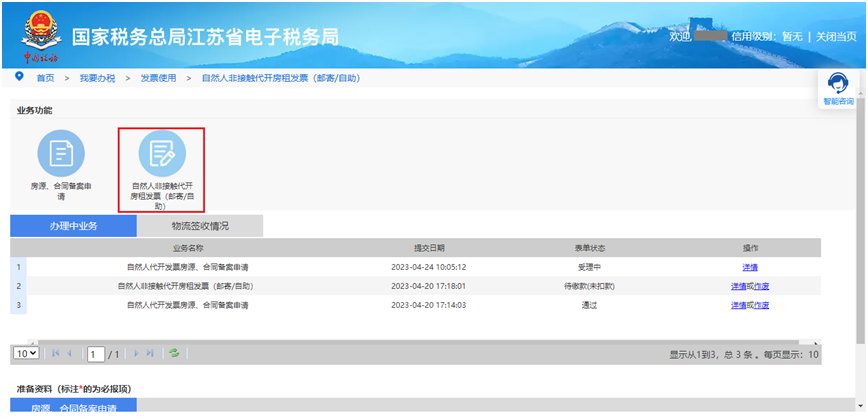Click 自然人非接触代开房租发票 breadcrumb entry
The image size is (868, 420).
[281, 78]
